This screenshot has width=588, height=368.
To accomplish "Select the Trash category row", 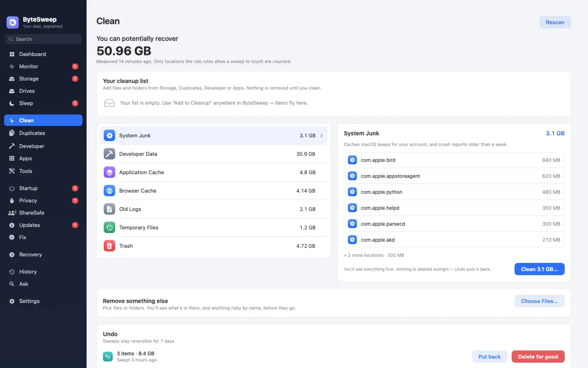I will coord(214,246).
